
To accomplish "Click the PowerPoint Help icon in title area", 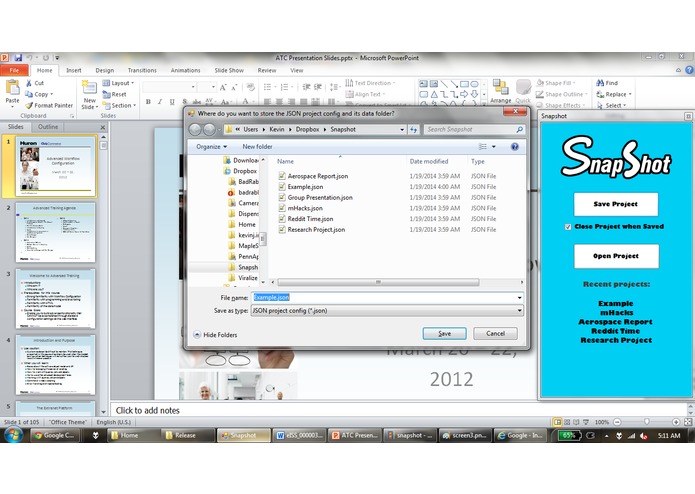I will (689, 70).
